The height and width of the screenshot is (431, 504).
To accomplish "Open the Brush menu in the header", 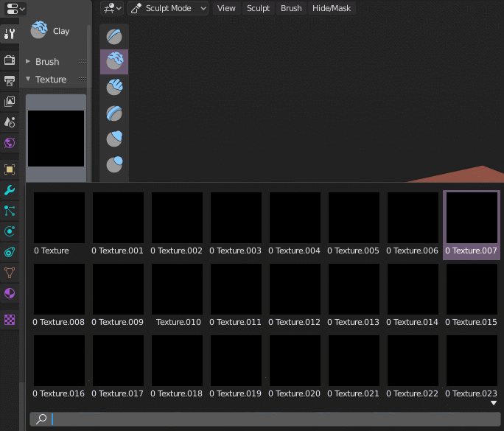I will pos(291,8).
